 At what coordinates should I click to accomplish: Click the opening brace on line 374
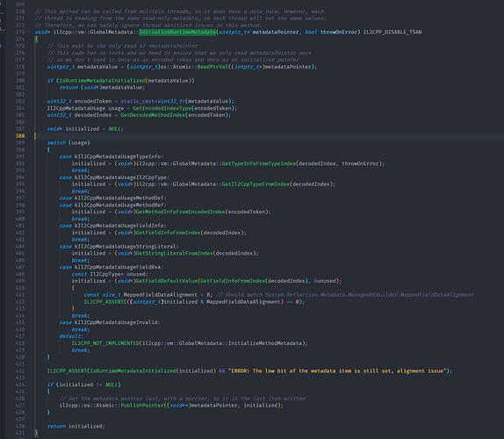[36, 40]
